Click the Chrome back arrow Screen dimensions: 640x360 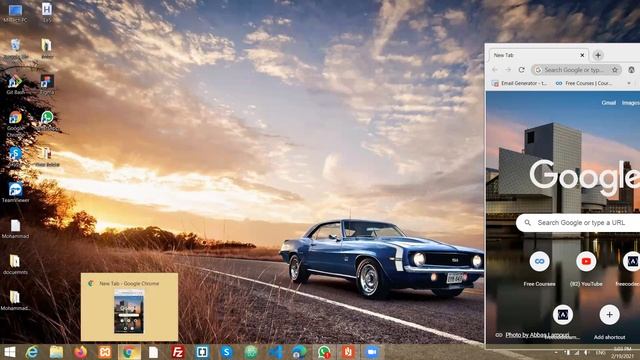[495, 70]
